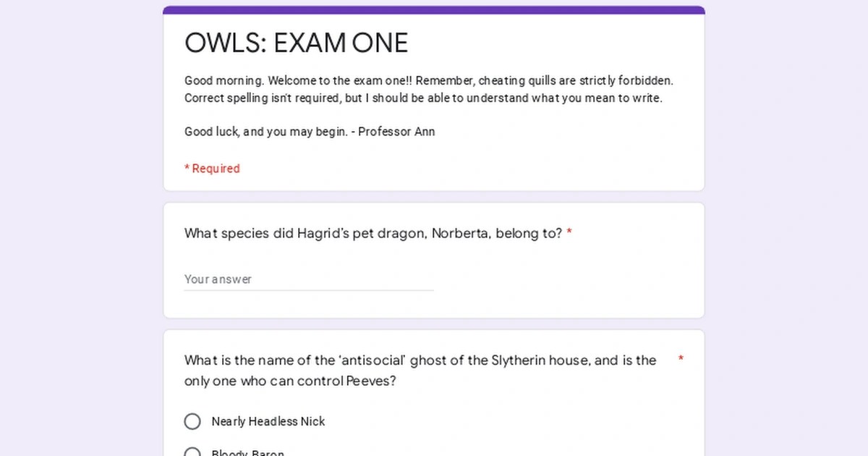
Task: Choose Bloody Baron as your answer
Action: [x=192, y=452]
